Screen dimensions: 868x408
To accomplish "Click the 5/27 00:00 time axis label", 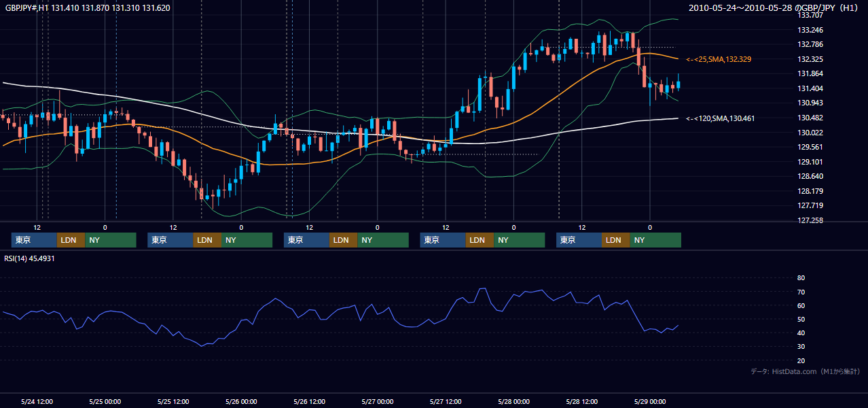I will pos(378,401).
